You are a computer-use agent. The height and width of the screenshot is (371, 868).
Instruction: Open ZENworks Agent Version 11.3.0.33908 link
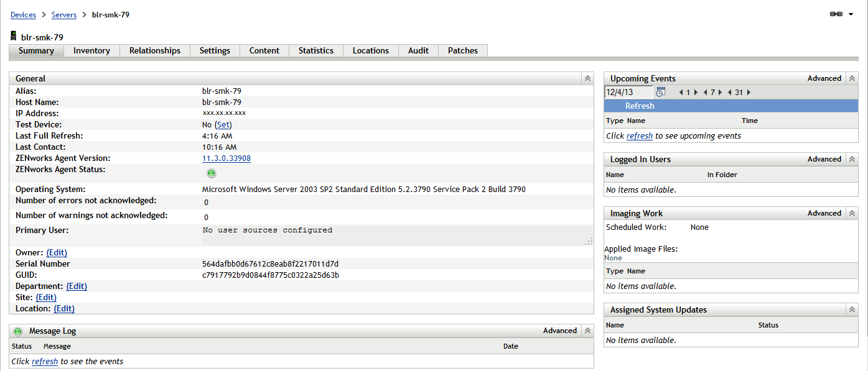click(x=226, y=158)
